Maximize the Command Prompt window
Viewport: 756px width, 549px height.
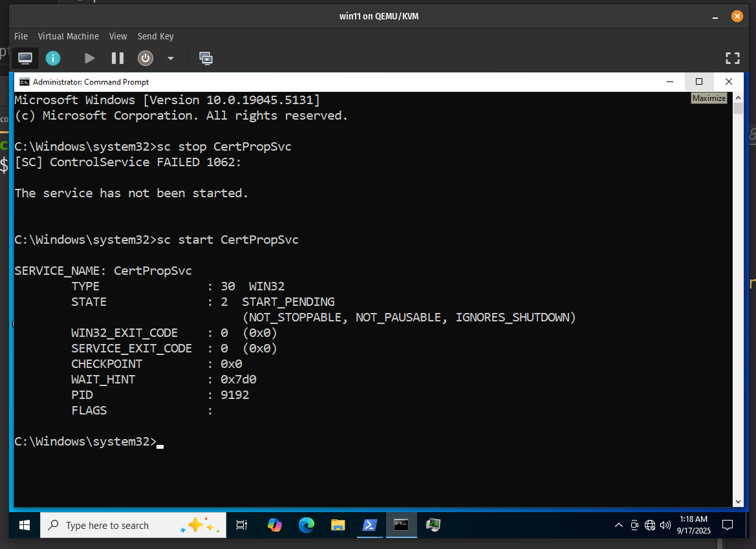tap(699, 82)
